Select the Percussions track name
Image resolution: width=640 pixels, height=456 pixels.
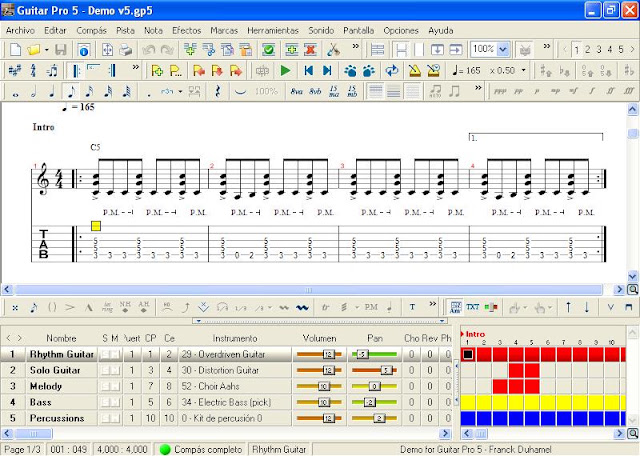(x=57, y=418)
